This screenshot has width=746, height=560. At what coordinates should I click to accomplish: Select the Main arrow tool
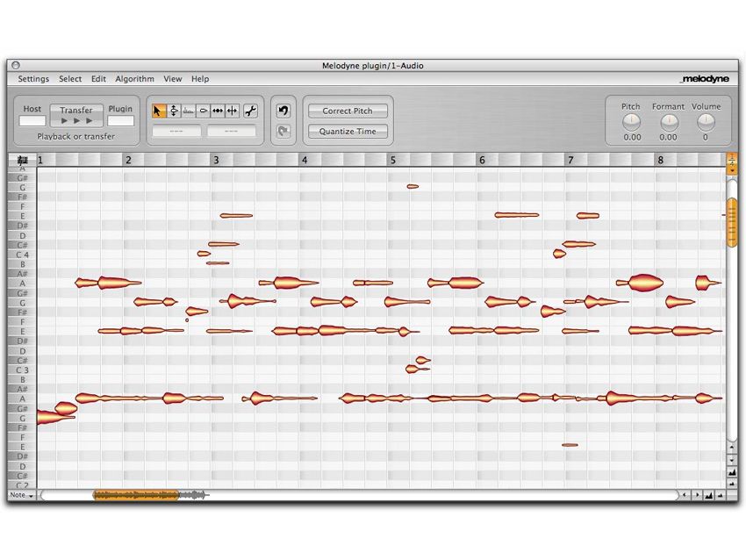tap(157, 111)
